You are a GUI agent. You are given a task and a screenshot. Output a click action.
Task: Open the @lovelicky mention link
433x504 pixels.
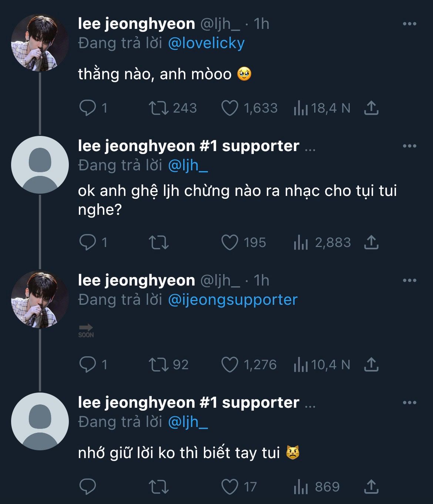[x=206, y=43]
